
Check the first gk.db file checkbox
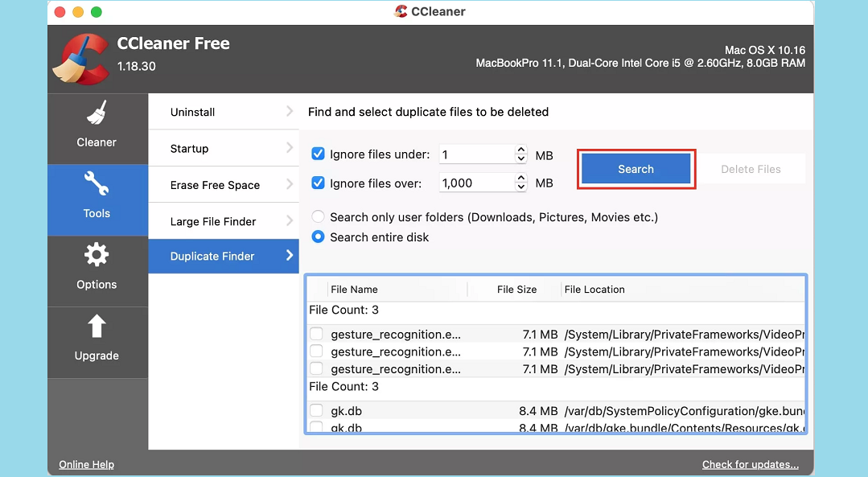pos(316,410)
